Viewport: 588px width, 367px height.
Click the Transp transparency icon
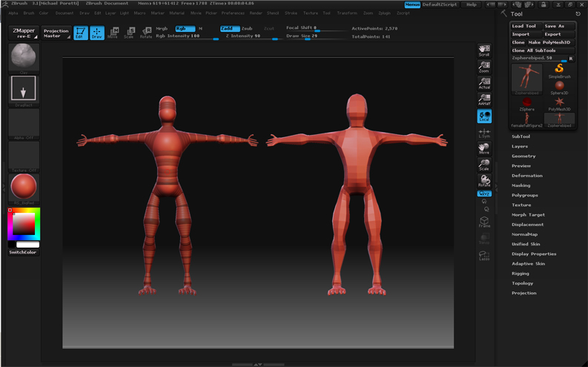pos(484,239)
